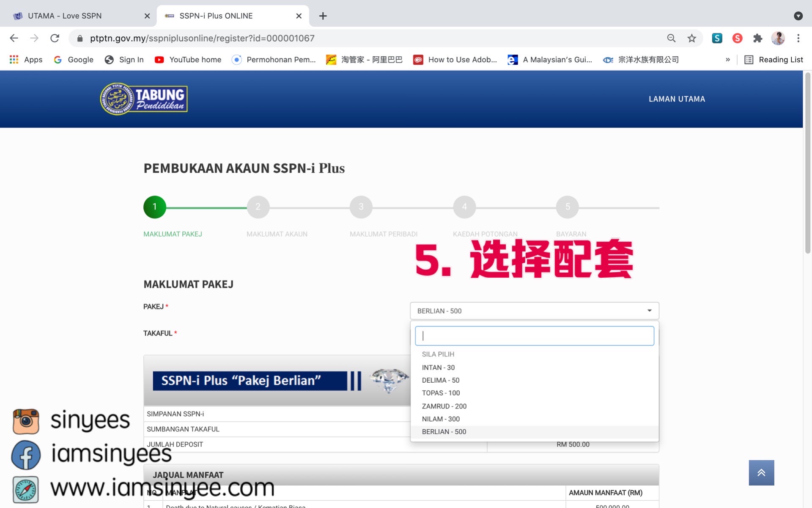Viewport: 812px width, 508px height.
Task: Click the Tabung Pendidikan logo
Action: point(144,99)
